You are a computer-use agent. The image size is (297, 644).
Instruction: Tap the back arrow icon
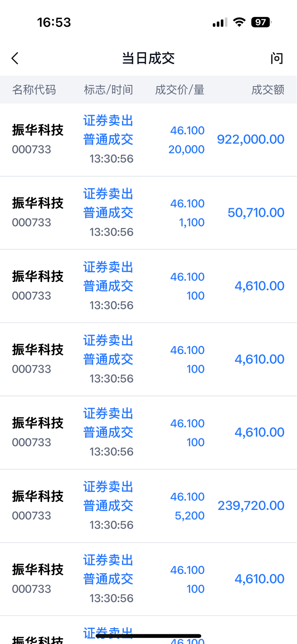tap(15, 58)
